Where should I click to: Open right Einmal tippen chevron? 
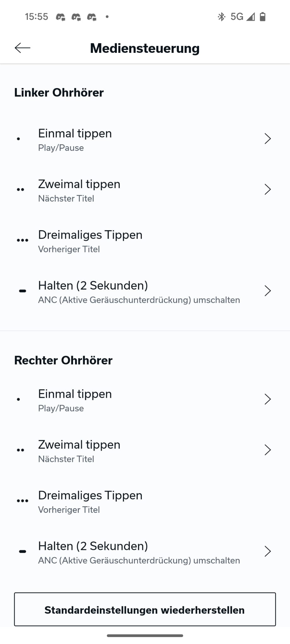pyautogui.click(x=268, y=399)
